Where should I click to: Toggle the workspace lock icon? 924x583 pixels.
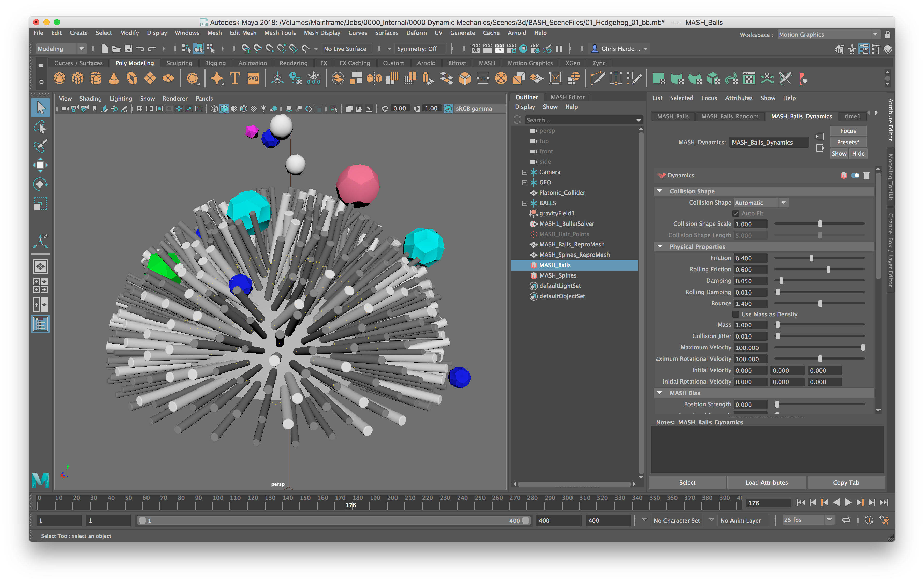click(x=888, y=34)
